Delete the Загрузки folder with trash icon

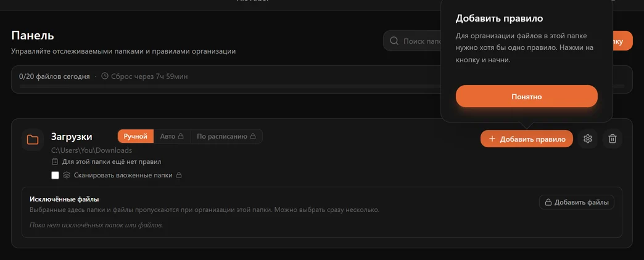click(613, 139)
